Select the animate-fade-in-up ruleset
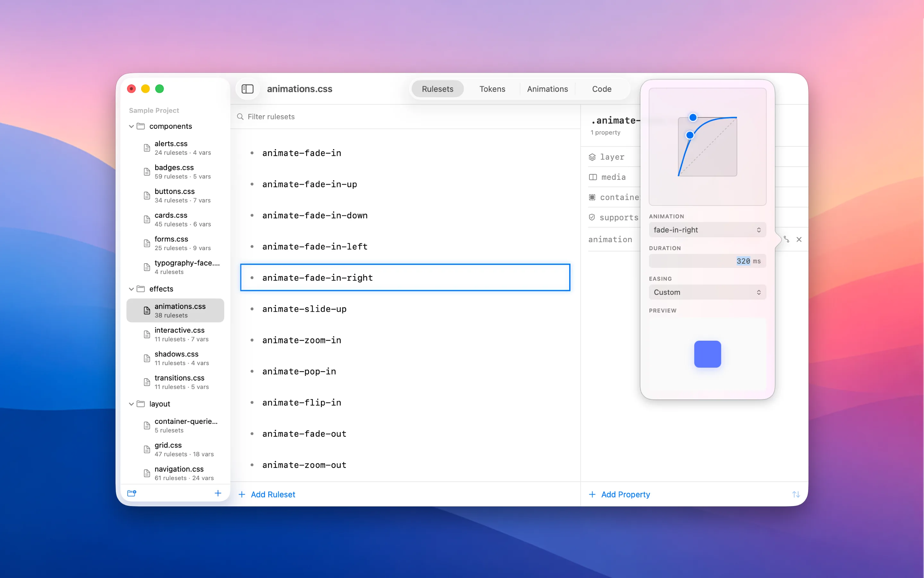 pos(405,184)
